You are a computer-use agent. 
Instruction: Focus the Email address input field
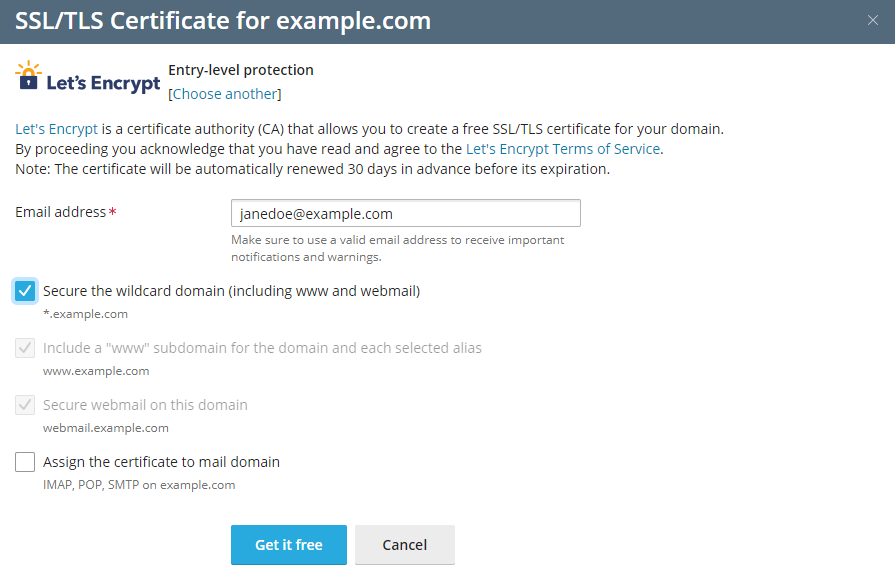coord(405,214)
